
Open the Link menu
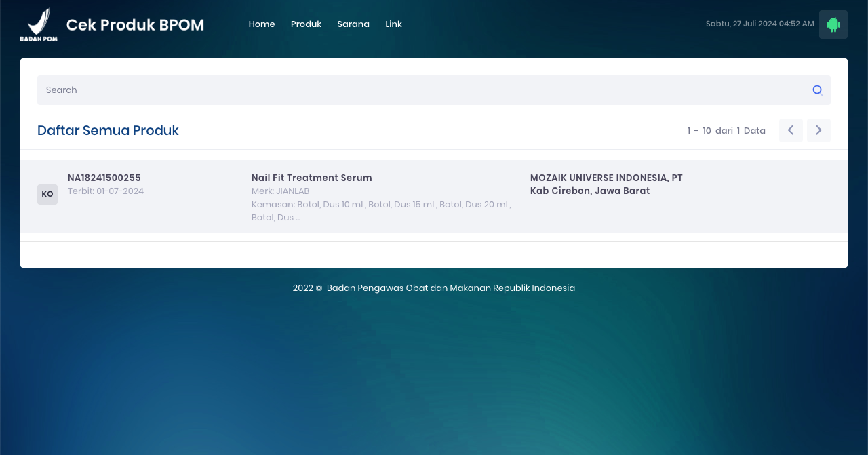point(393,24)
